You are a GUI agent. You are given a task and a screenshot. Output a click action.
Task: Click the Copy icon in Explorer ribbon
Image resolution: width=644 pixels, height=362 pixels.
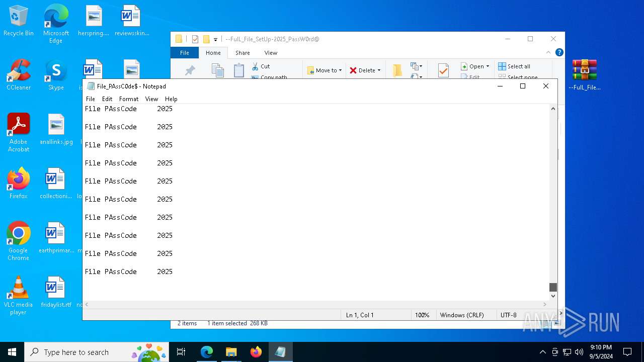click(x=217, y=71)
